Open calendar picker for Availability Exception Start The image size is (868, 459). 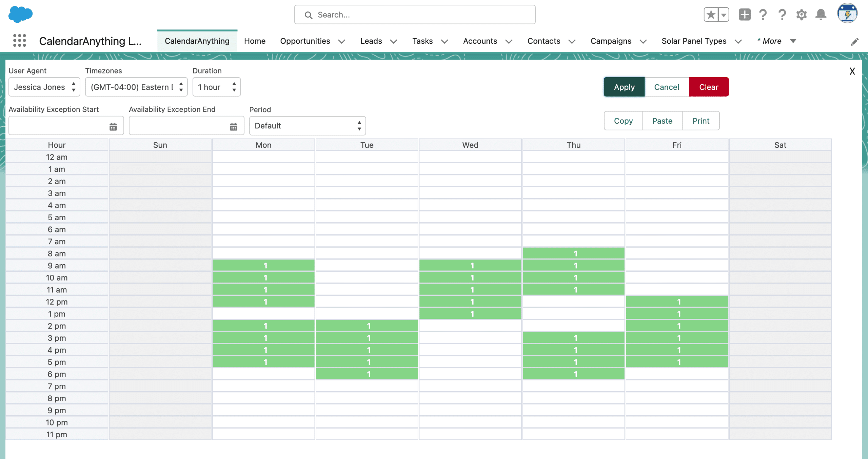click(x=113, y=127)
